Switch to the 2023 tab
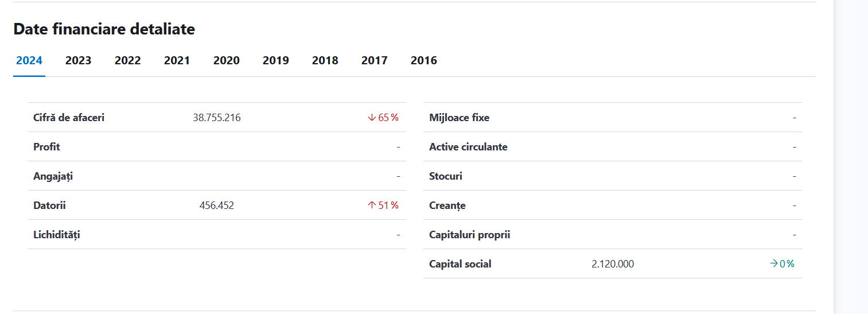This screenshot has width=868, height=314. click(x=78, y=60)
